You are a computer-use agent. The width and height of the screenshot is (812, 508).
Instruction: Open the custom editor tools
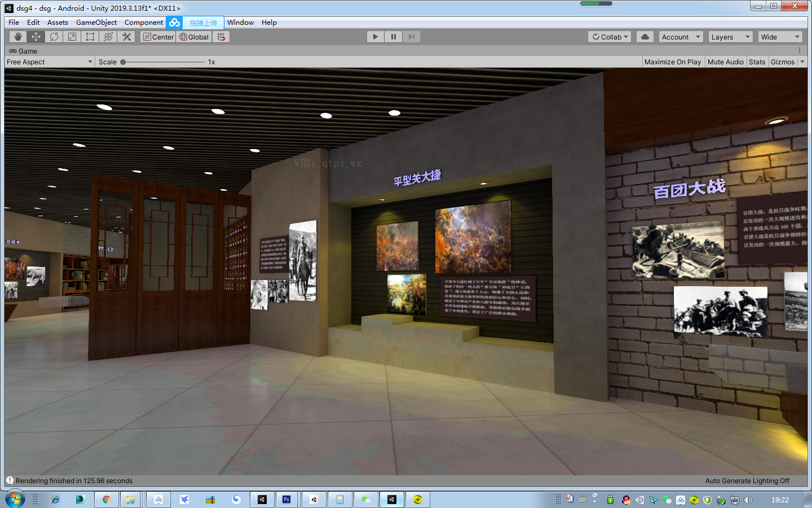pos(126,37)
